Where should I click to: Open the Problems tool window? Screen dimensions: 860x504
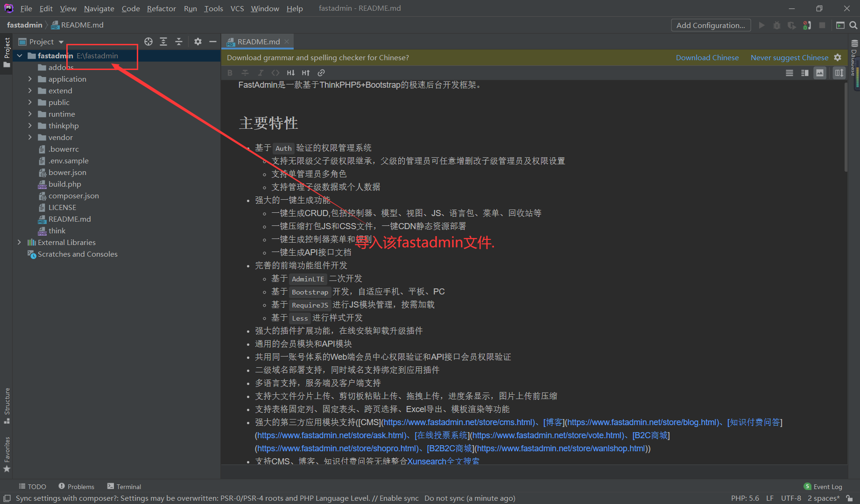point(76,487)
